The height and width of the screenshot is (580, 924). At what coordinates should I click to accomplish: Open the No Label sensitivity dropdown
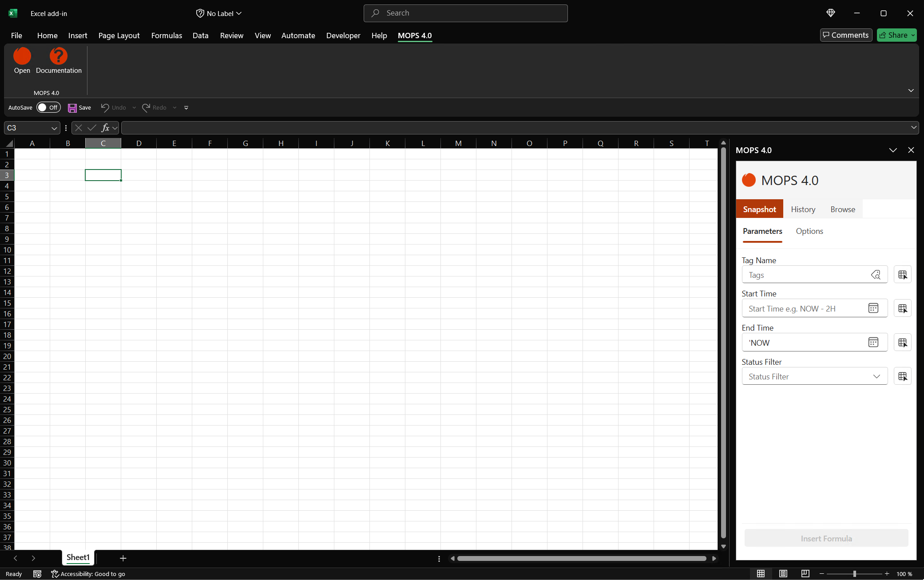coord(218,13)
